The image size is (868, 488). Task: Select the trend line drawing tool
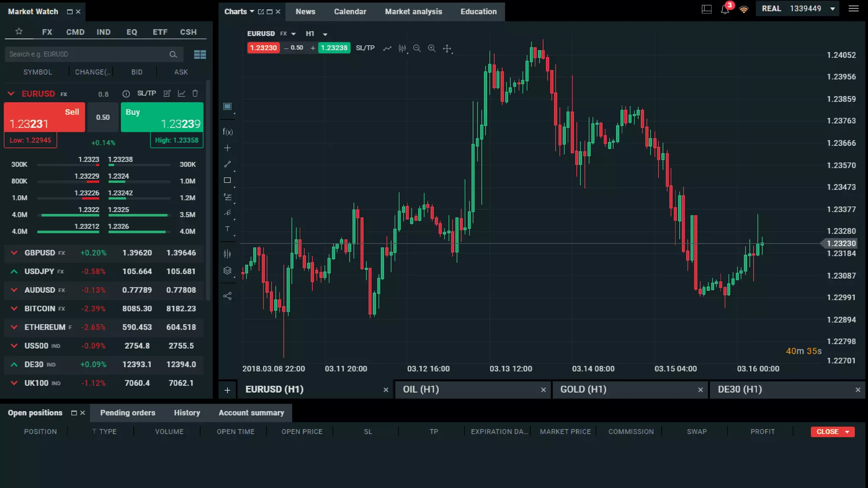(x=228, y=164)
